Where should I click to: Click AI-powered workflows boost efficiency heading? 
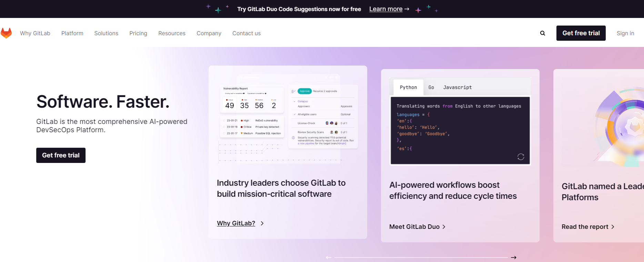coord(453,191)
